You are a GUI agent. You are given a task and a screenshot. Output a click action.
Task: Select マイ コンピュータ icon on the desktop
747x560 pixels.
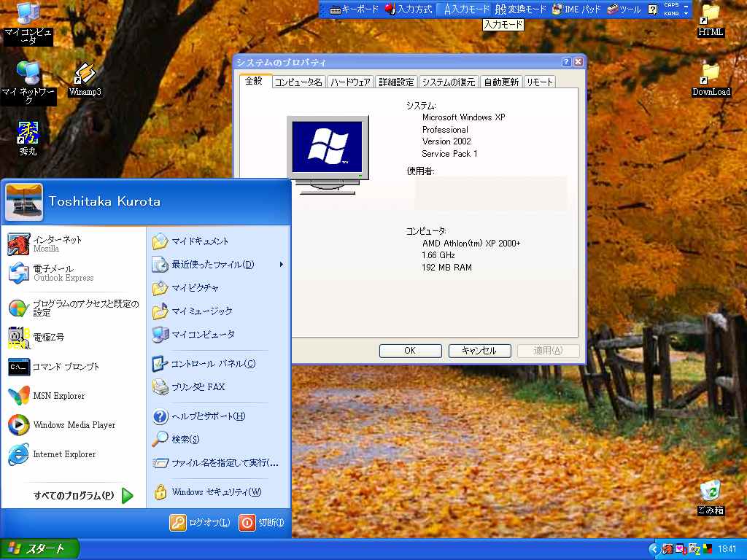click(28, 24)
